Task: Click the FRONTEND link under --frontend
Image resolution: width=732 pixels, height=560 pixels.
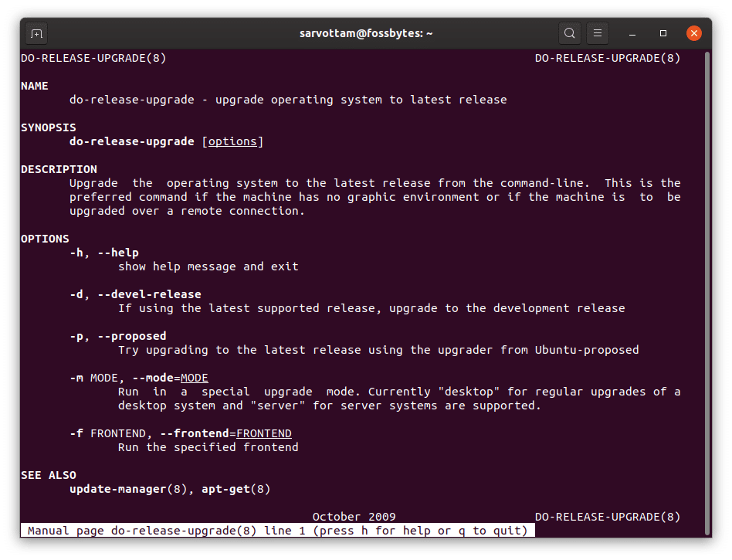Action: (x=265, y=433)
